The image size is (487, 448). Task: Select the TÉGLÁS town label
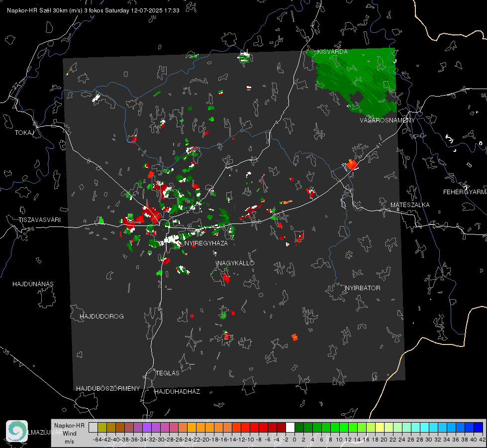tap(168, 373)
